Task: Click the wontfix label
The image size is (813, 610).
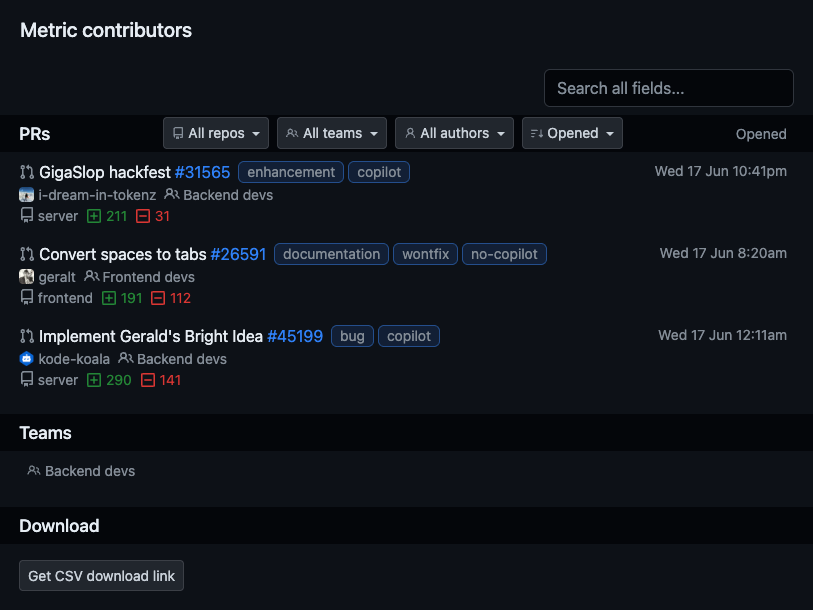Action: point(426,254)
